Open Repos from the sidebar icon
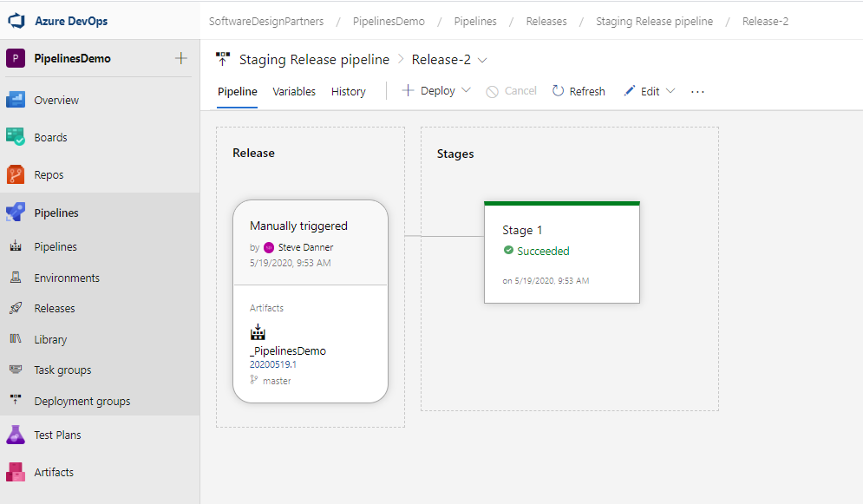 [16, 174]
